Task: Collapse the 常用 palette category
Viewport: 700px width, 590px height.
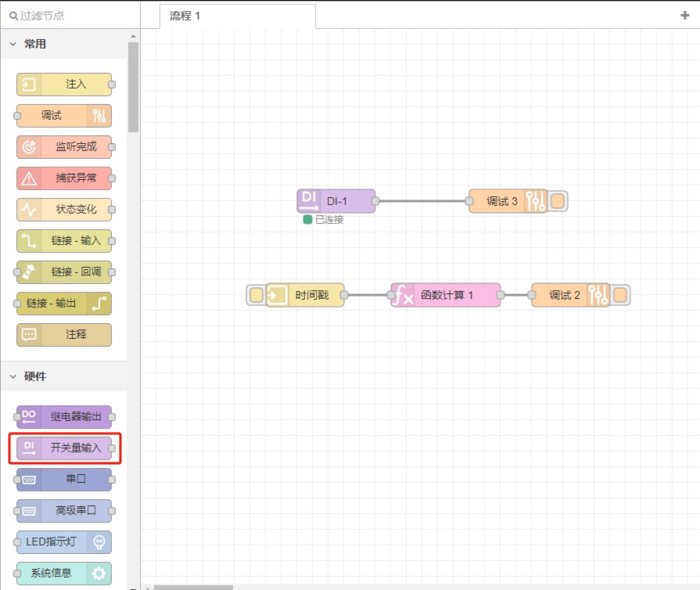Action: click(13, 45)
